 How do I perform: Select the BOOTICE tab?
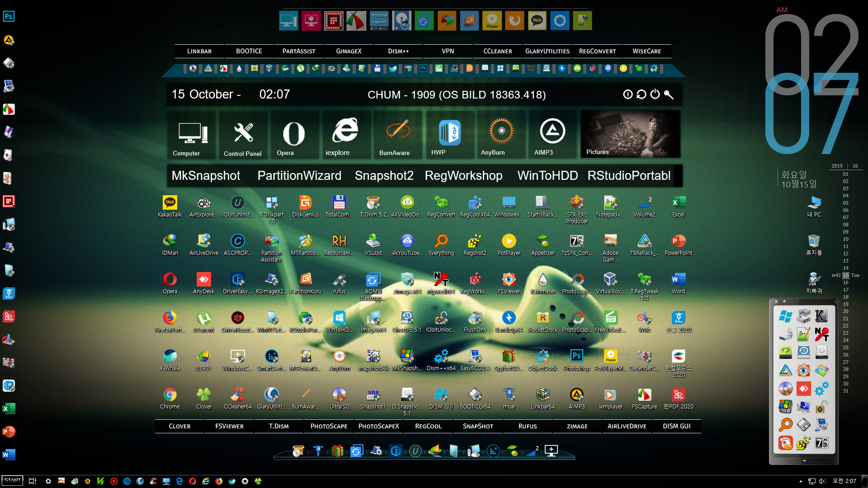point(249,51)
